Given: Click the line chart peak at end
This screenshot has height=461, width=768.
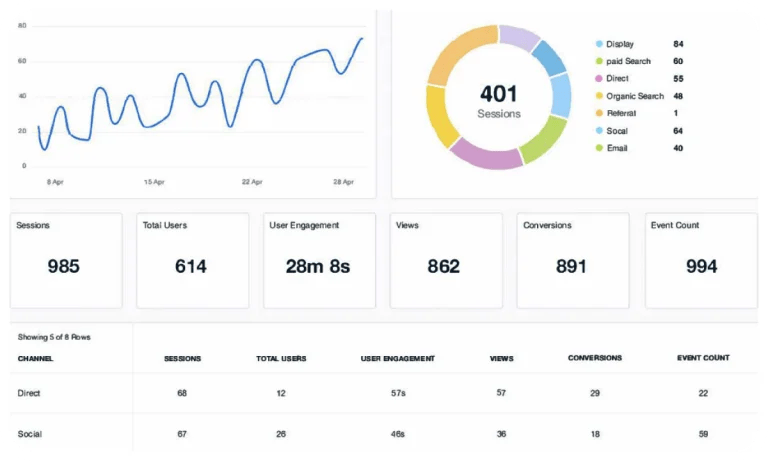Looking at the screenshot, I should [x=361, y=39].
